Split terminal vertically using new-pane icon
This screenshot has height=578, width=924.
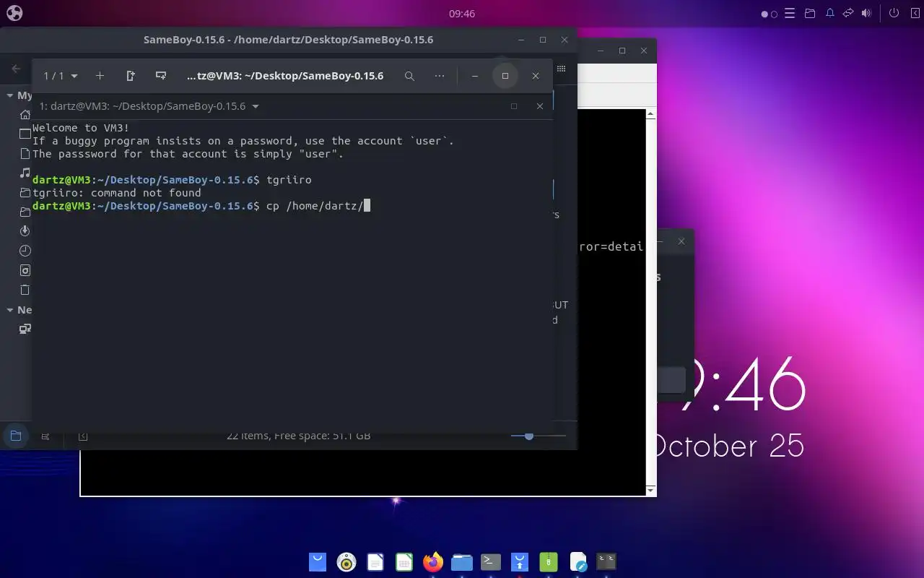click(131, 76)
